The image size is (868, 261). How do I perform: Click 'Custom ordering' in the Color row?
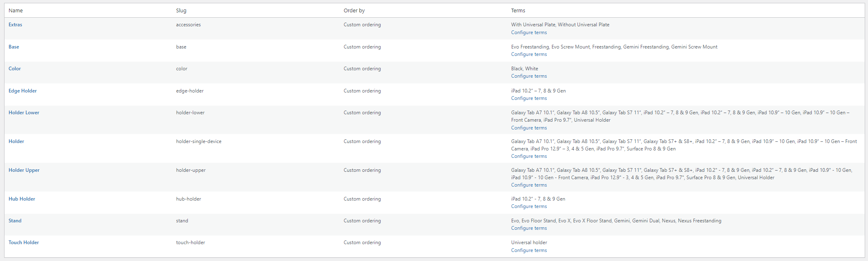pyautogui.click(x=362, y=69)
